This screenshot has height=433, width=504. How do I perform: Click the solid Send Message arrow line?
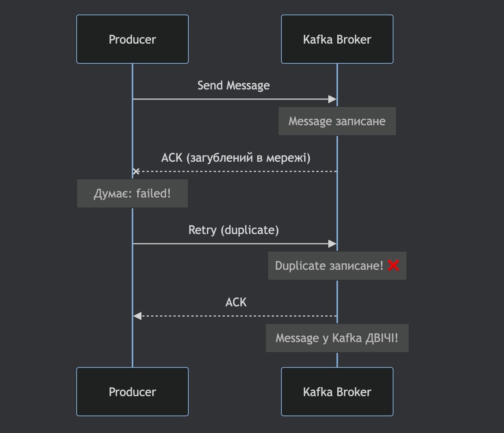coord(231,99)
